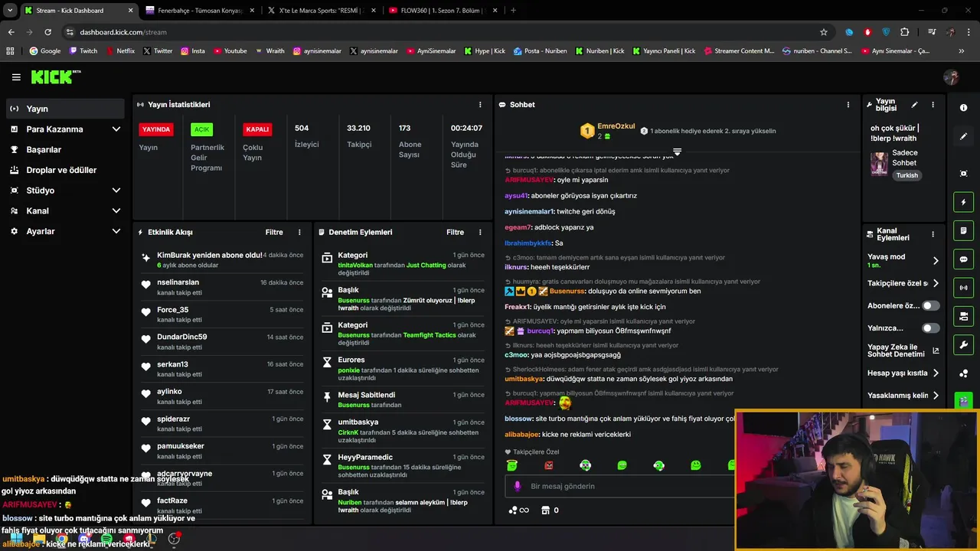980x551 pixels.
Task: Open the browser new tab plus button
Action: pyautogui.click(x=513, y=11)
